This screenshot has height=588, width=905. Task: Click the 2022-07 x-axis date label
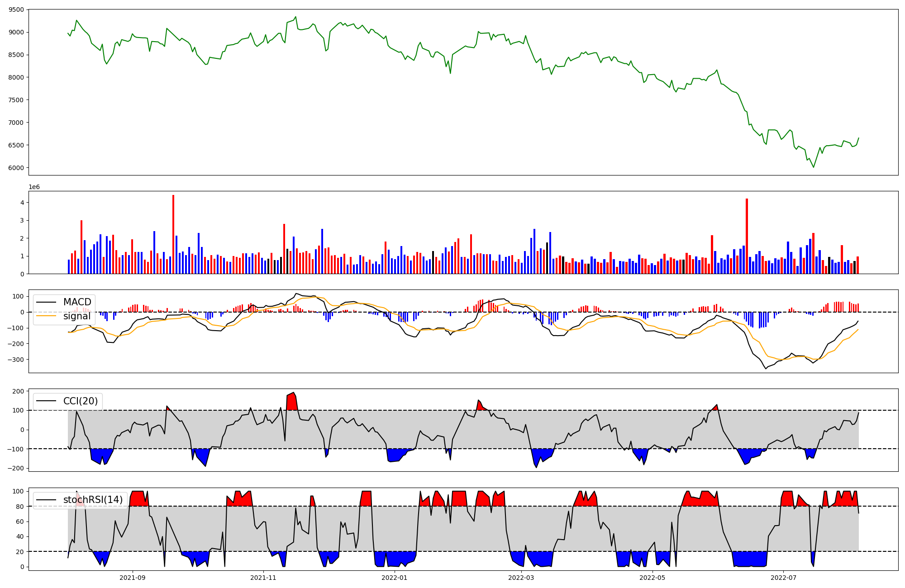point(783,578)
